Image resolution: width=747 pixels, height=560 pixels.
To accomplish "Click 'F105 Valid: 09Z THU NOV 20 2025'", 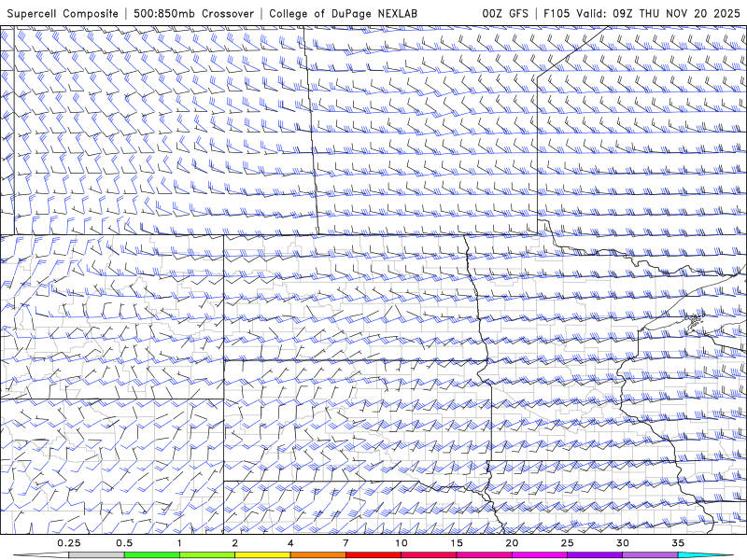I will pos(641,13).
